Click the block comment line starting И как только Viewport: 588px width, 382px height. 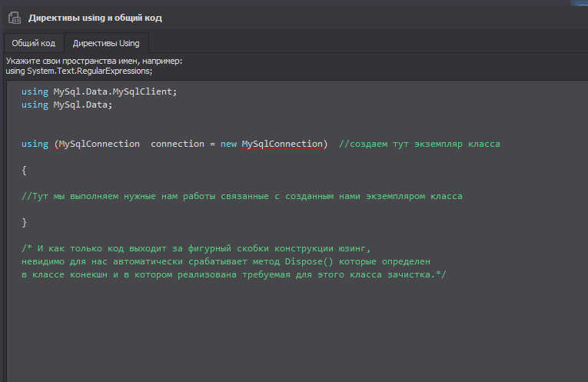tap(197, 248)
